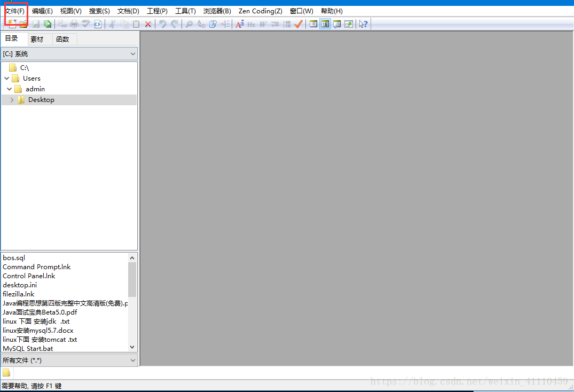The width and height of the screenshot is (574, 392).
Task: Click the file list scroll up arrow
Action: [x=132, y=257]
